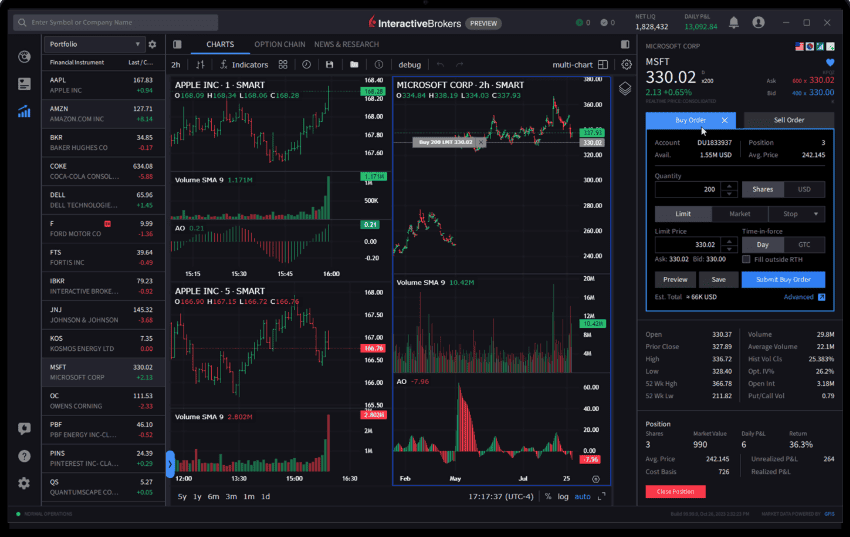Open the app settings gear in the sidebar

tap(24, 483)
